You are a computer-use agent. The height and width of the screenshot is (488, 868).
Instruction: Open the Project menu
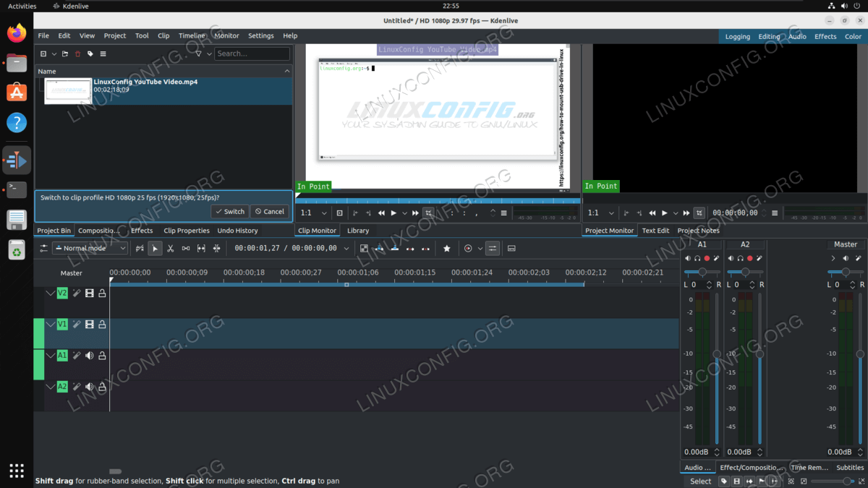(x=114, y=35)
